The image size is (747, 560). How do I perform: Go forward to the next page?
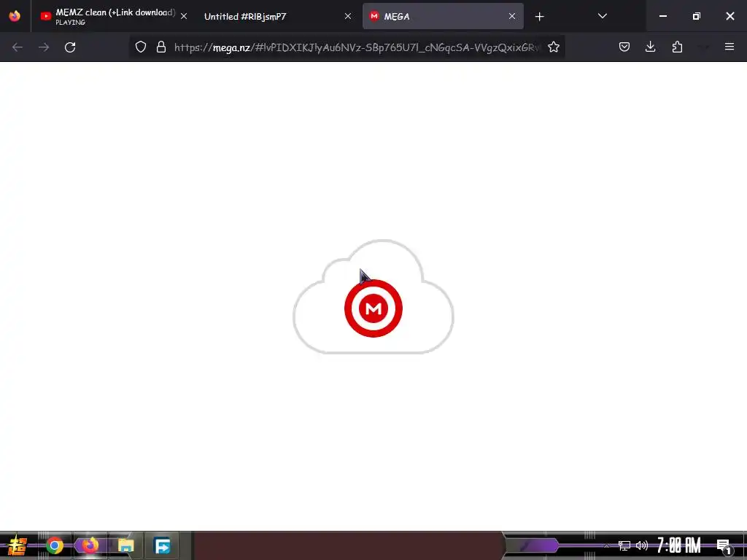point(44,47)
